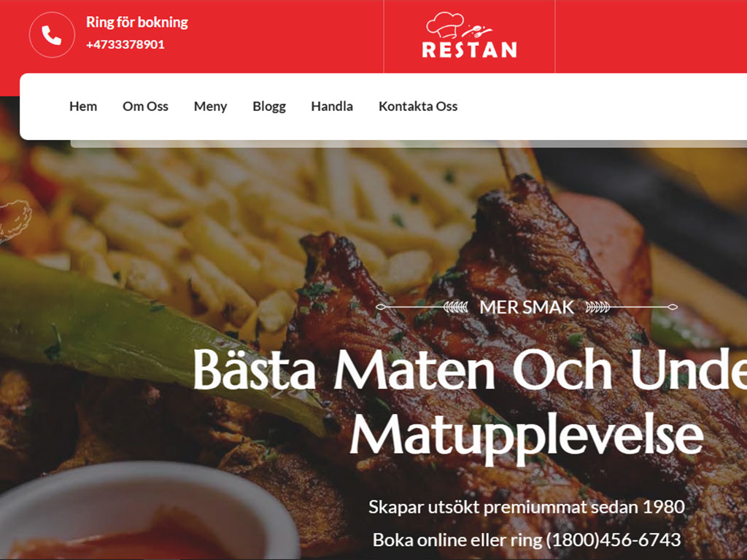This screenshot has width=747, height=560.
Task: Click the Matupplevelse headline word
Action: 527,435
